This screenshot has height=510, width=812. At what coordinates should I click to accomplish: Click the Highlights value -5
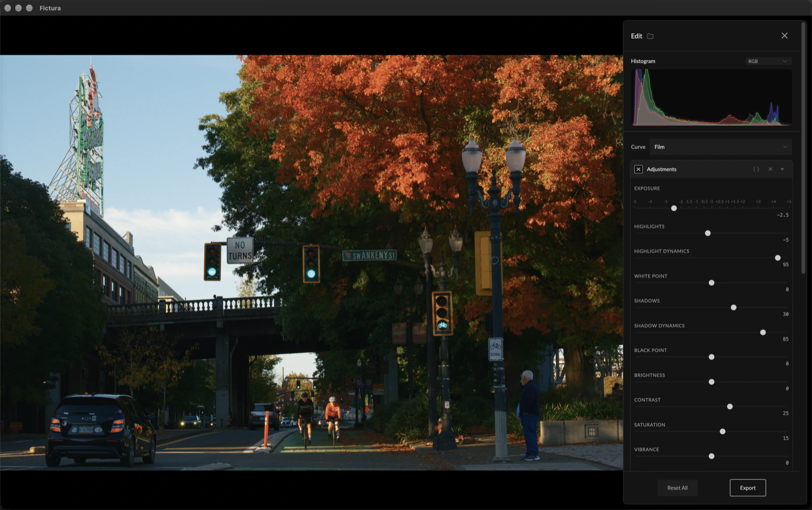click(786, 240)
